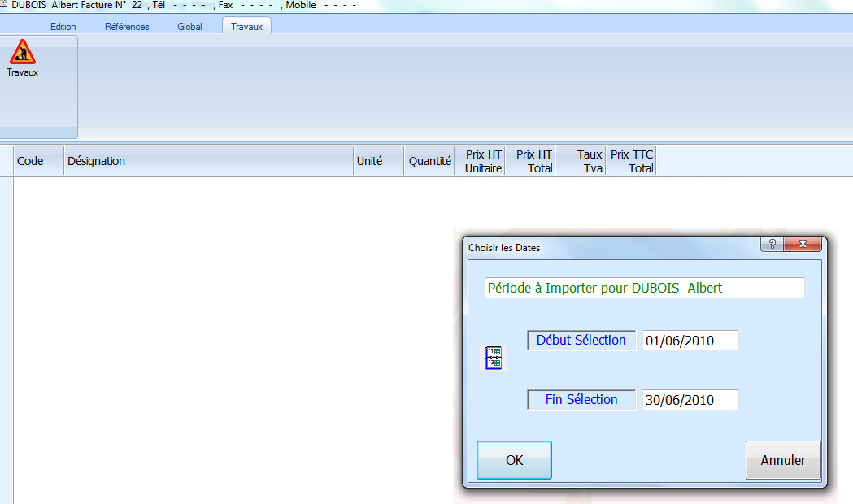Click the Travaux roadworks sign icon
Viewport: 853px width, 504px height.
tap(22, 52)
